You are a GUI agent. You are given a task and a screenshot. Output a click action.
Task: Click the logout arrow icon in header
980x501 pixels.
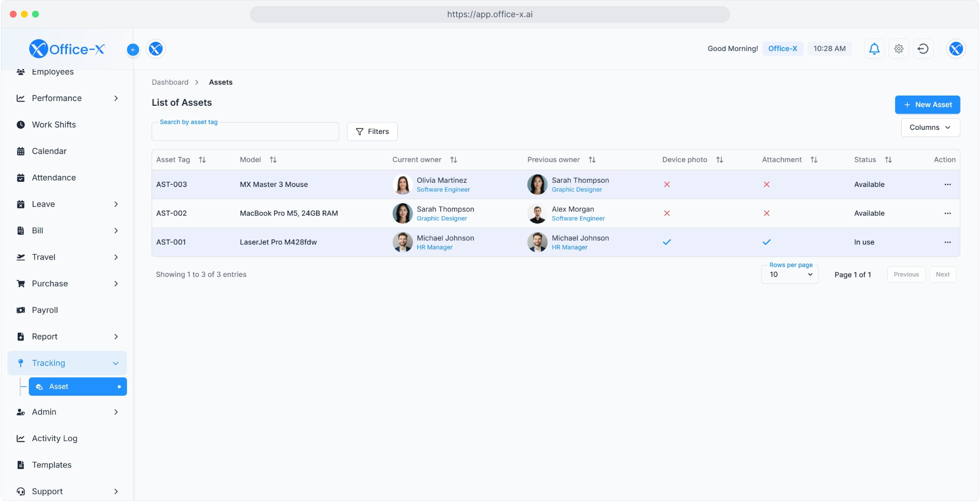click(x=923, y=49)
